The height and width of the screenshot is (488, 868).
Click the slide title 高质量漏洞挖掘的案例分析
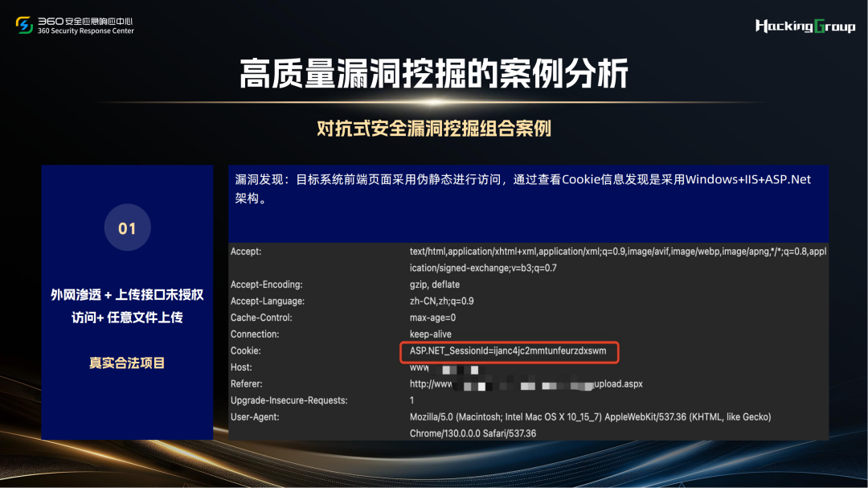(434, 75)
